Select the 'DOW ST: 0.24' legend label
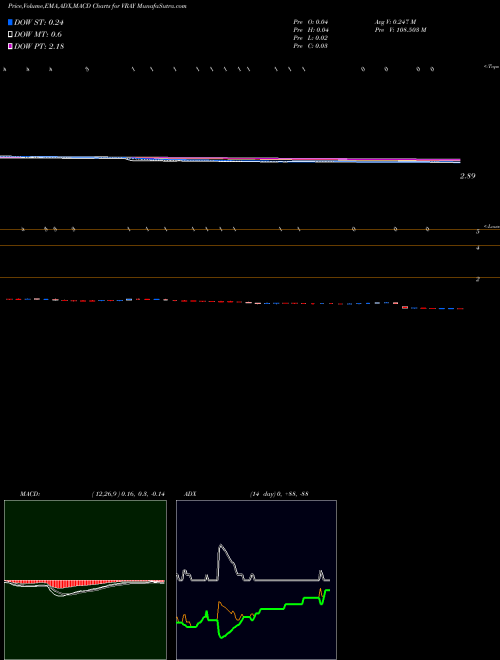This screenshot has width=500, height=660. point(39,23)
